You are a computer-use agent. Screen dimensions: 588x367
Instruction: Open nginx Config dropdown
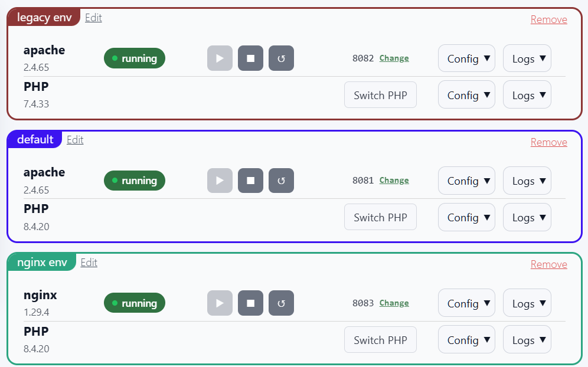point(466,303)
